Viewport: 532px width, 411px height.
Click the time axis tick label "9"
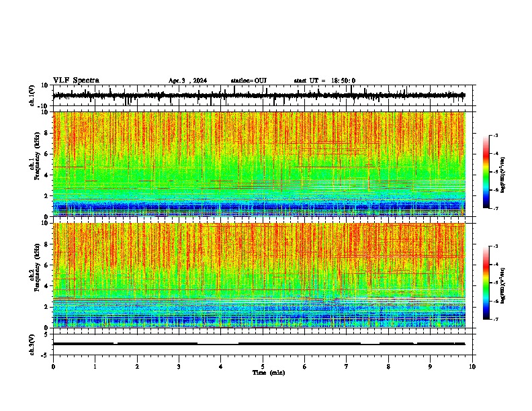coord(430,367)
